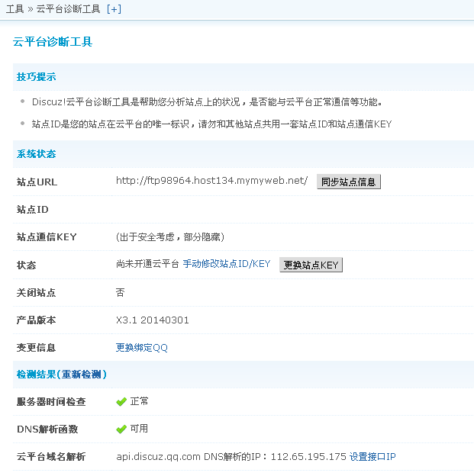Open the 设置接口IP link

click(x=372, y=457)
